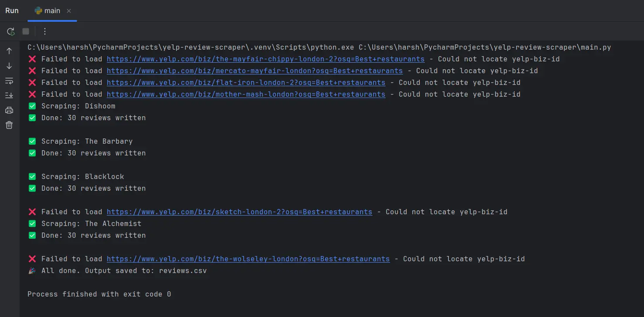Click 'Done: 30 reviews written' under Blacklock
The image size is (644, 317).
(93, 188)
